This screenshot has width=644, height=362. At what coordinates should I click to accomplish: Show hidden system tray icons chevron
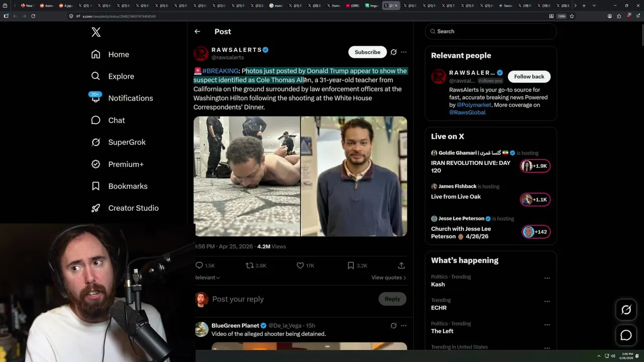click(x=599, y=356)
